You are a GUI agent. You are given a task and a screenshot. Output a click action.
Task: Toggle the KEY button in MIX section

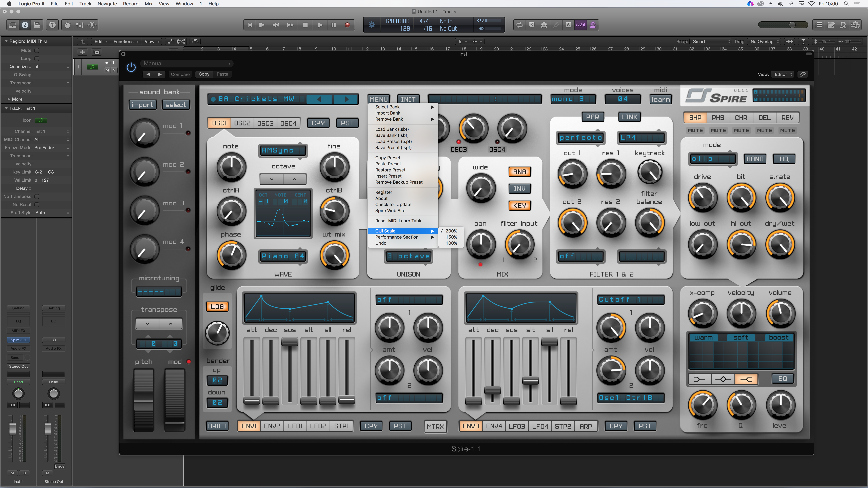point(519,206)
